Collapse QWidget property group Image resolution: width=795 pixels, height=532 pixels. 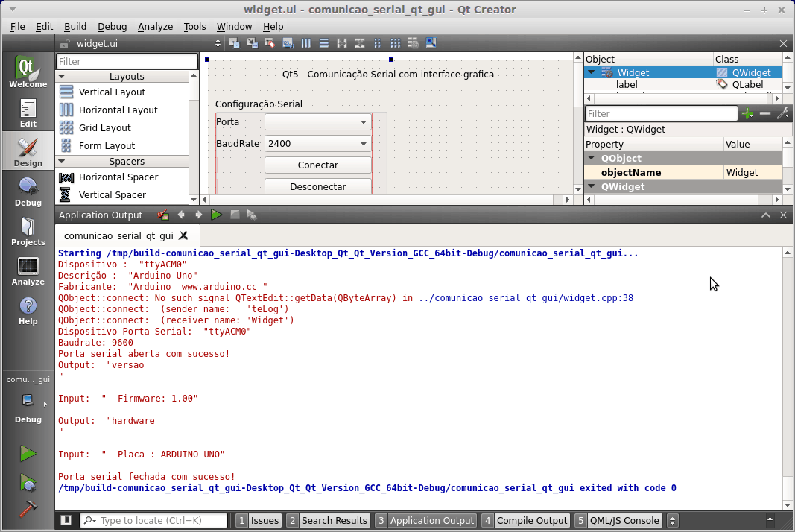(591, 186)
